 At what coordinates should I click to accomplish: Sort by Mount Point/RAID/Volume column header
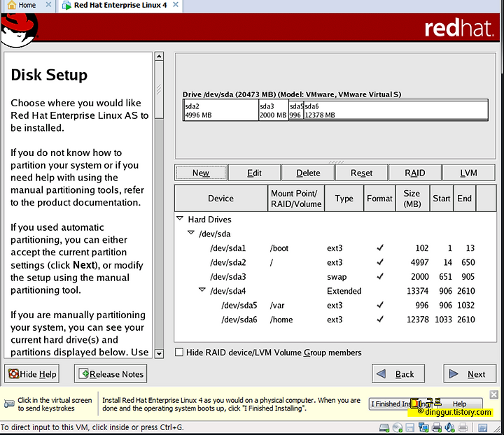tap(296, 198)
